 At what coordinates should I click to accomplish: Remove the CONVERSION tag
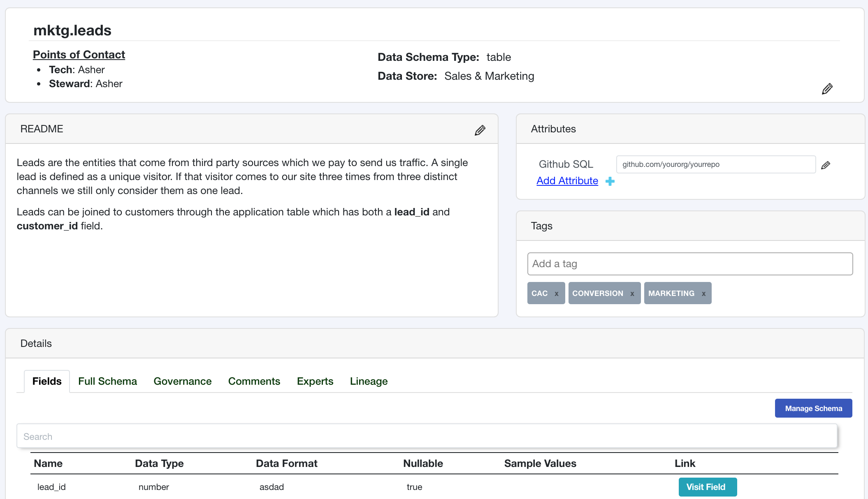632,293
